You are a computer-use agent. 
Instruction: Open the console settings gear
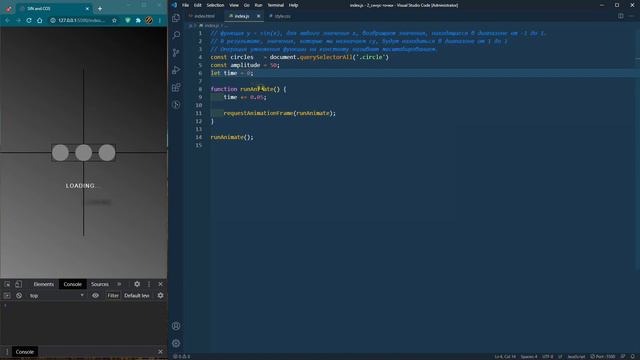tap(160, 296)
